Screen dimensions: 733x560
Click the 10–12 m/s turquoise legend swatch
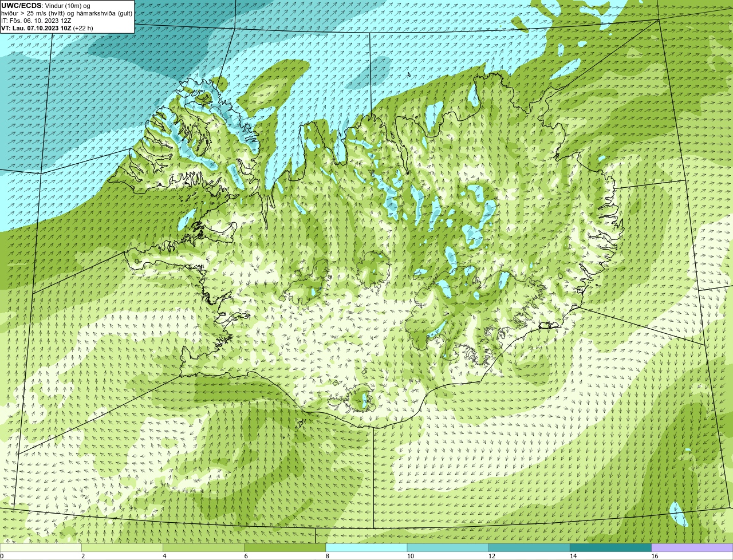pyautogui.click(x=448, y=547)
